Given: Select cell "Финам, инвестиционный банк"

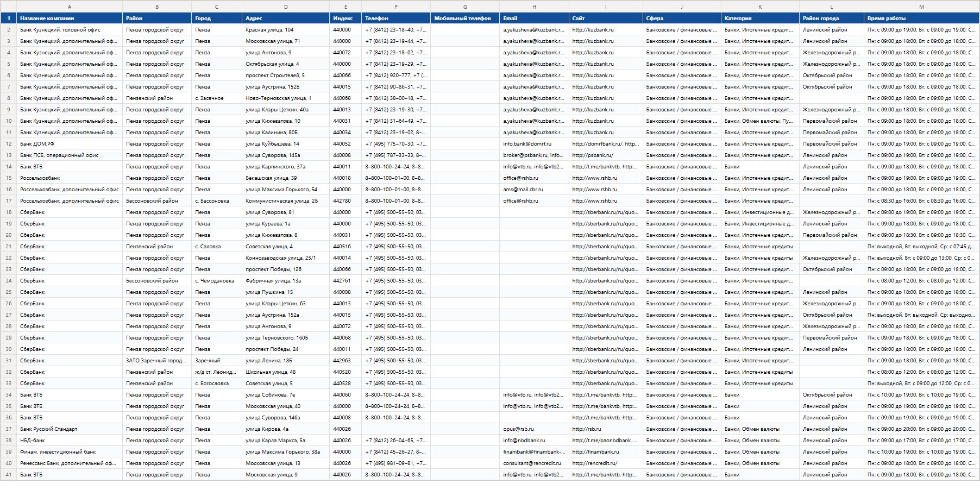Looking at the screenshot, I should coord(70,452).
